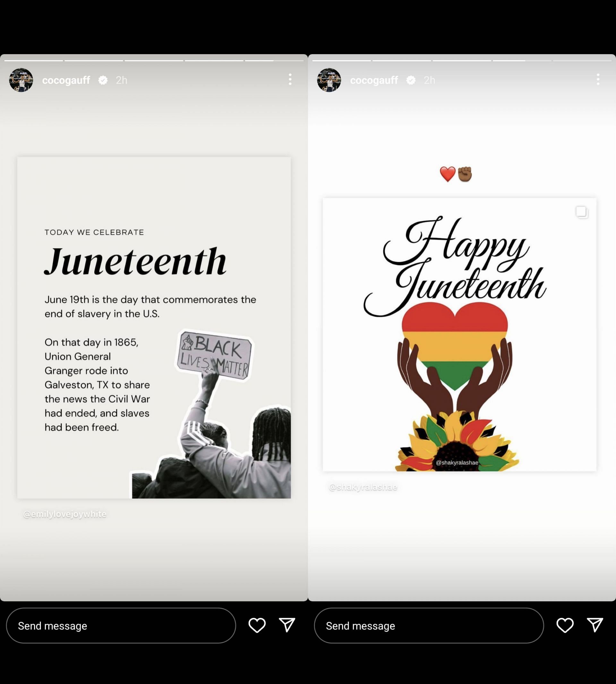Type in left Send message field
The image size is (616, 684).
coord(121,626)
